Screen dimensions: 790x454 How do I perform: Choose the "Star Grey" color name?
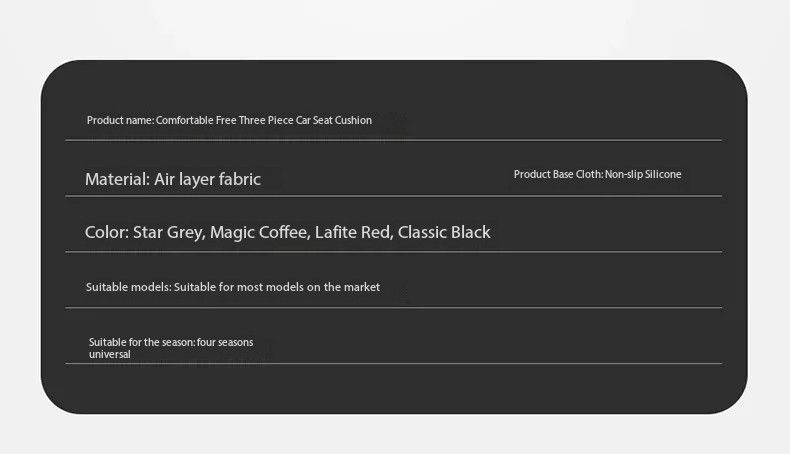click(168, 232)
